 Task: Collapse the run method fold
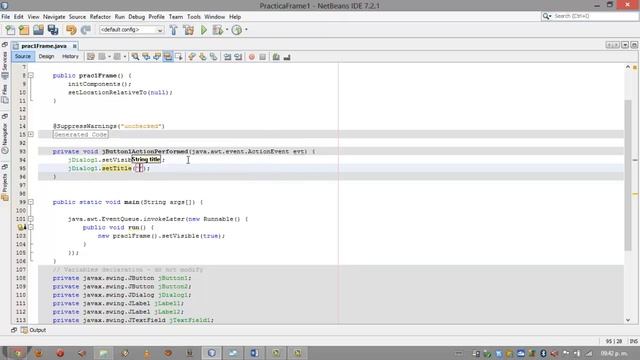point(31,227)
